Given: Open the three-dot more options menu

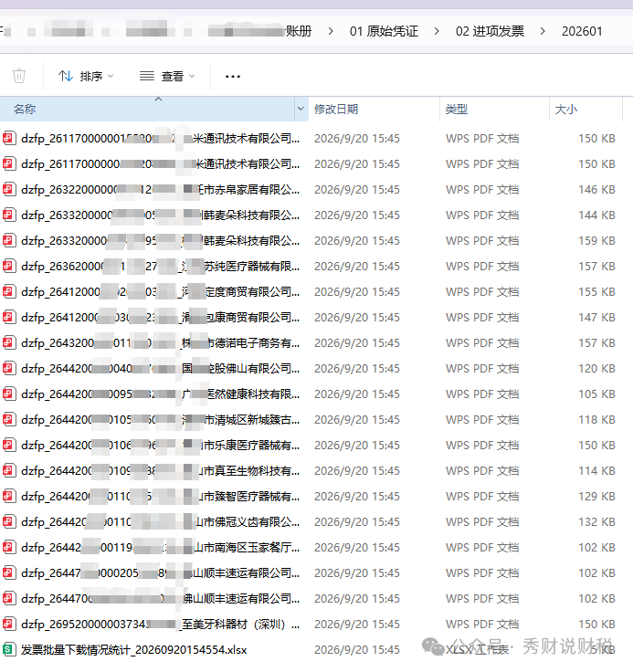Looking at the screenshot, I should [232, 77].
